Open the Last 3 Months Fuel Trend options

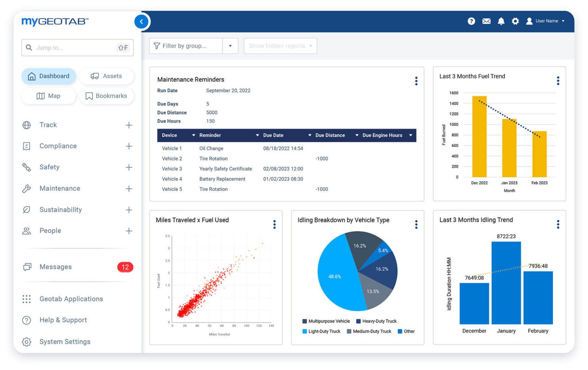(558, 81)
